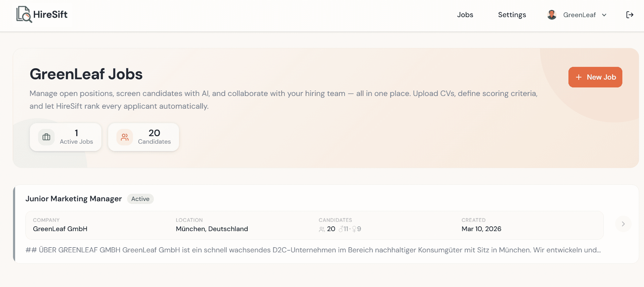Click the female candidates symbol
This screenshot has height=287, width=644.
[354, 229]
